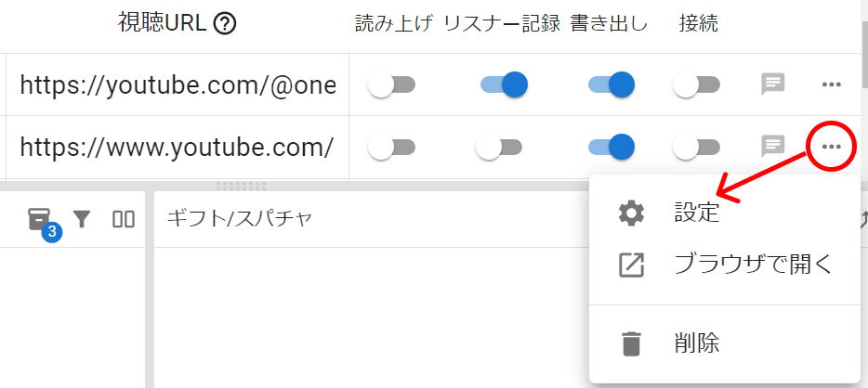
Task: Click the gear icon in popup menu
Action: pyautogui.click(x=632, y=213)
